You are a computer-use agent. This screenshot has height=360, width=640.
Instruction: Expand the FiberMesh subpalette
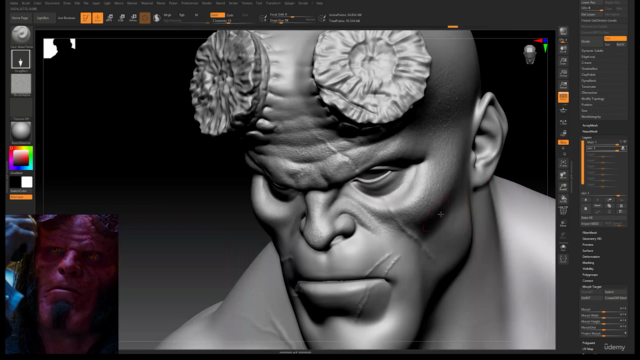coord(589,233)
